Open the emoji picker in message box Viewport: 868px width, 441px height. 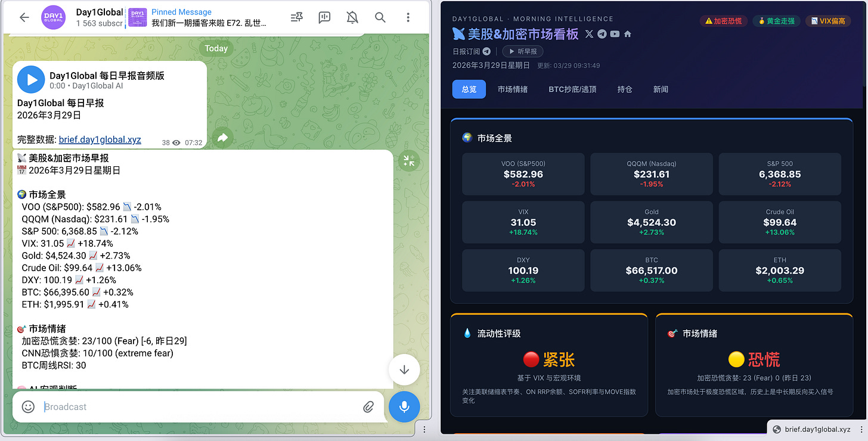point(28,406)
